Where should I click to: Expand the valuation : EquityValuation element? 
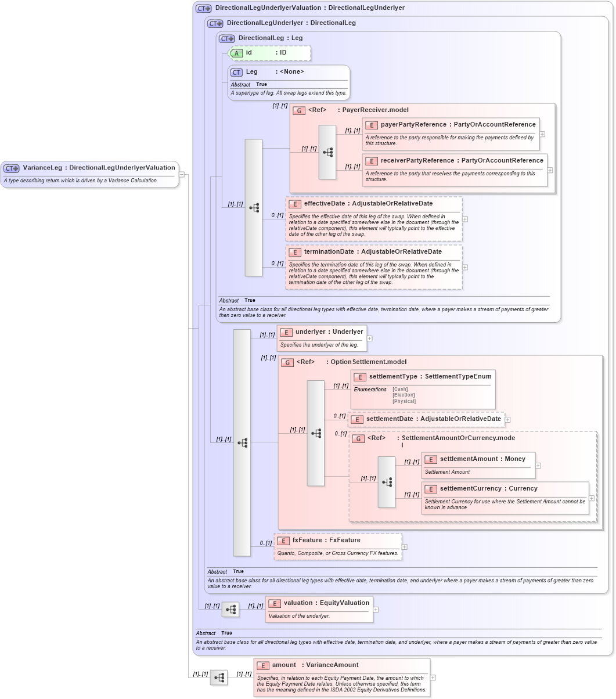tap(376, 610)
